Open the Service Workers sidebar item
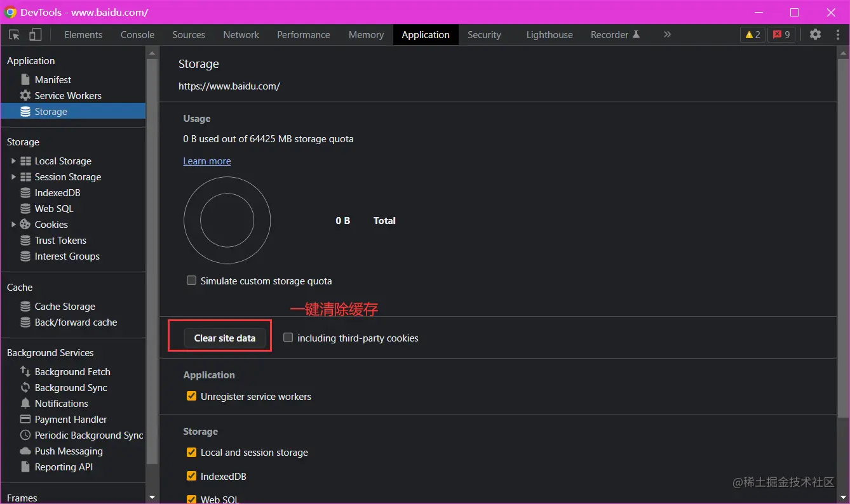 (x=73, y=96)
